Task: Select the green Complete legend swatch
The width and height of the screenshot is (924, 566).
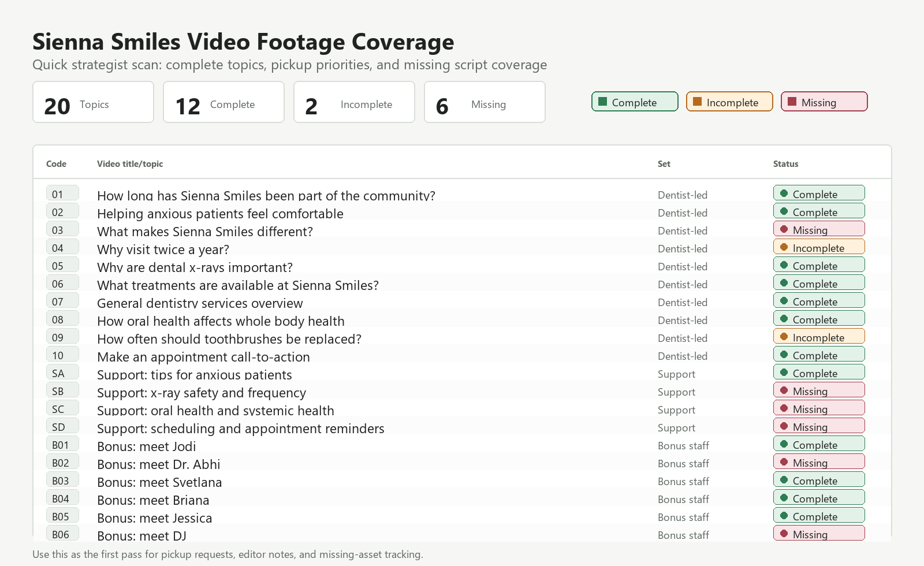Action: pos(603,102)
